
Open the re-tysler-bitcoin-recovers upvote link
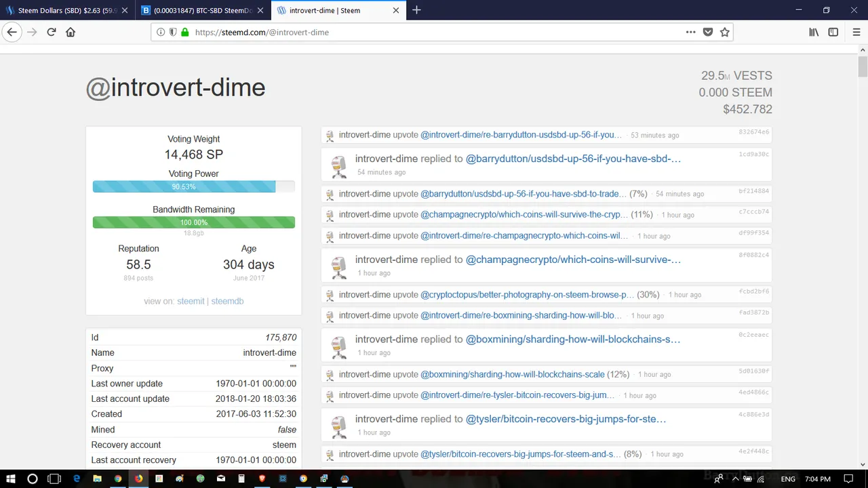pyautogui.click(x=517, y=395)
